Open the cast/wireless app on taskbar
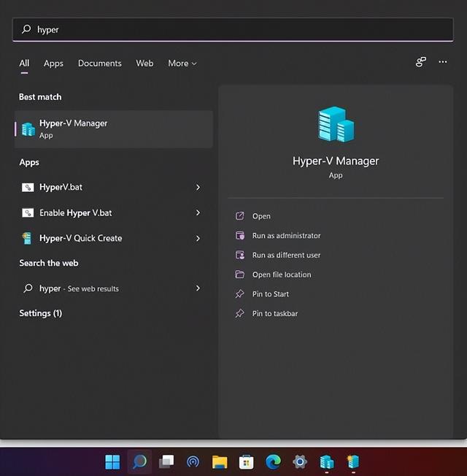This screenshot has height=476, width=467. [193, 461]
